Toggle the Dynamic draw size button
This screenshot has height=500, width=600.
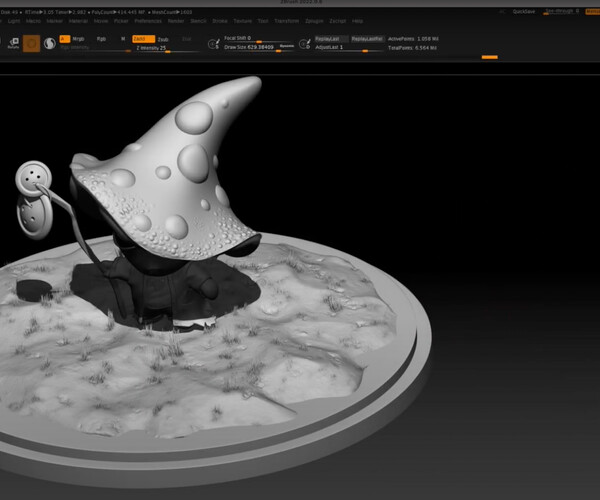(287, 46)
